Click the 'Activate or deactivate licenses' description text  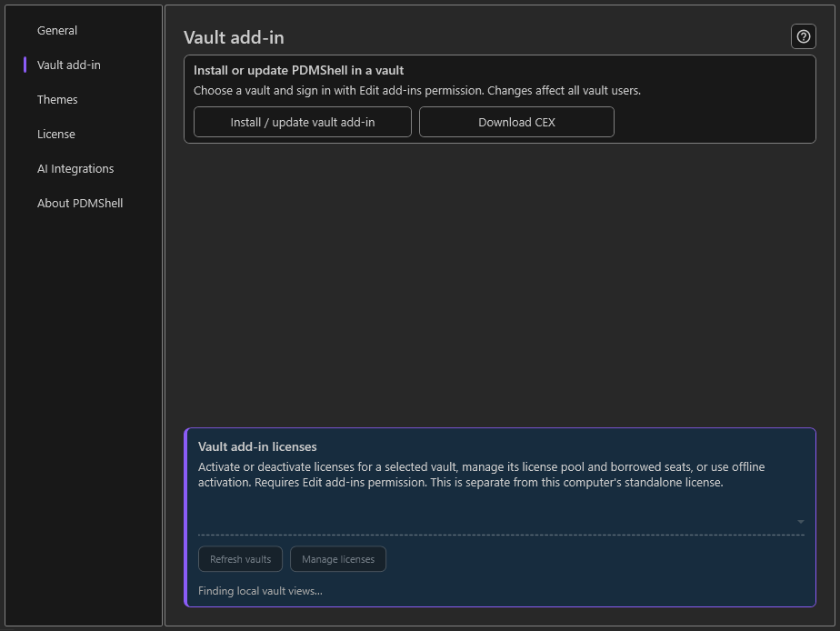point(481,475)
